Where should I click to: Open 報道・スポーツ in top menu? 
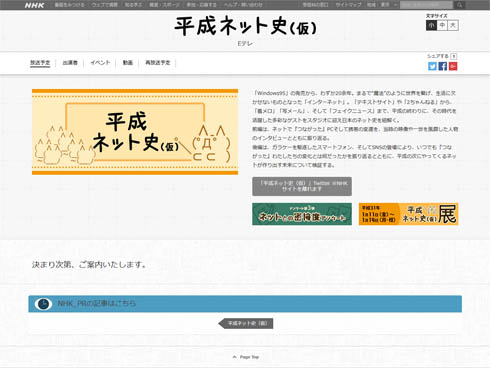[x=164, y=5]
